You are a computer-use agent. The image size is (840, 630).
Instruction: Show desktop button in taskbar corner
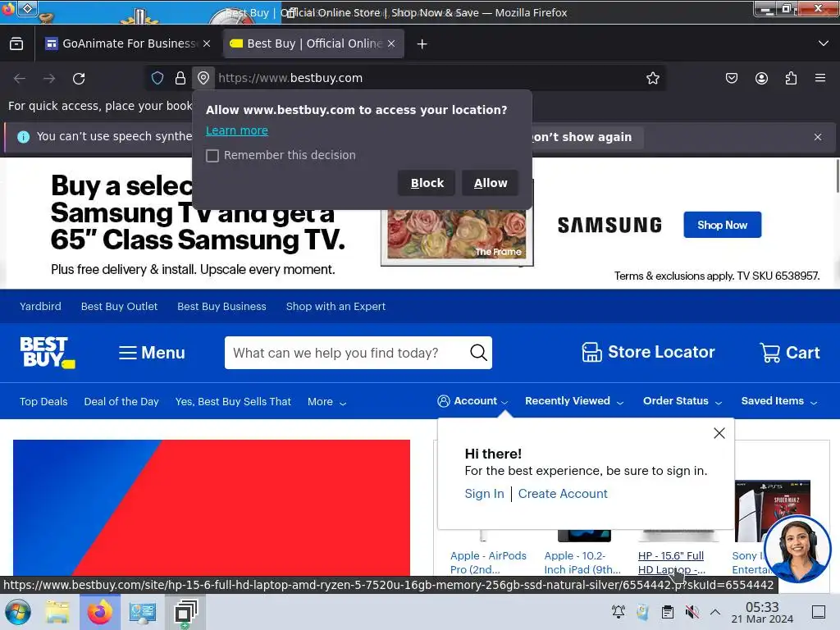point(819,611)
